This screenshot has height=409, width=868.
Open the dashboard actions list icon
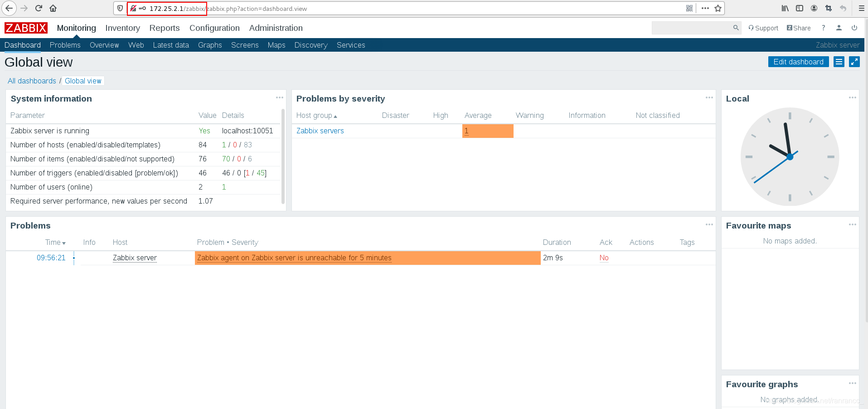click(x=839, y=62)
